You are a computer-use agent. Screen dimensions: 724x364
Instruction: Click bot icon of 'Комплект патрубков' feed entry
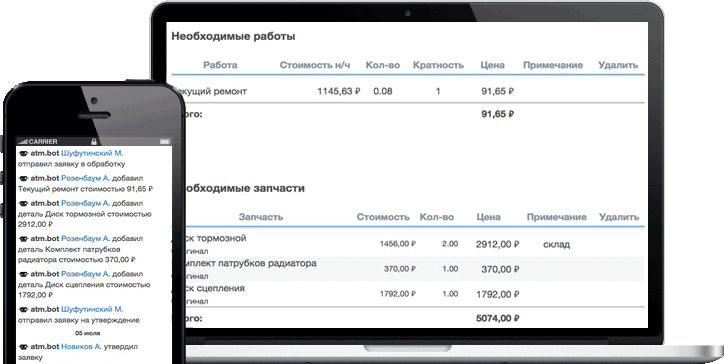click(23, 239)
